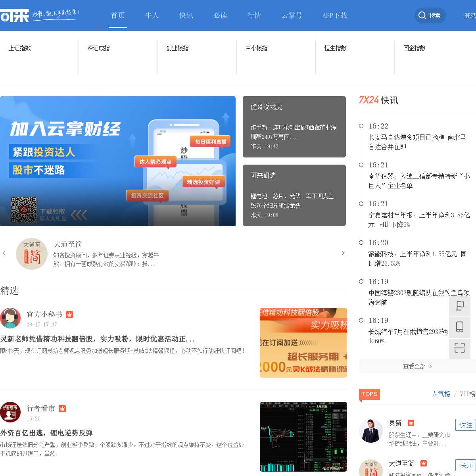
Task: Expand news list via 查看全部
Action: 417,366
